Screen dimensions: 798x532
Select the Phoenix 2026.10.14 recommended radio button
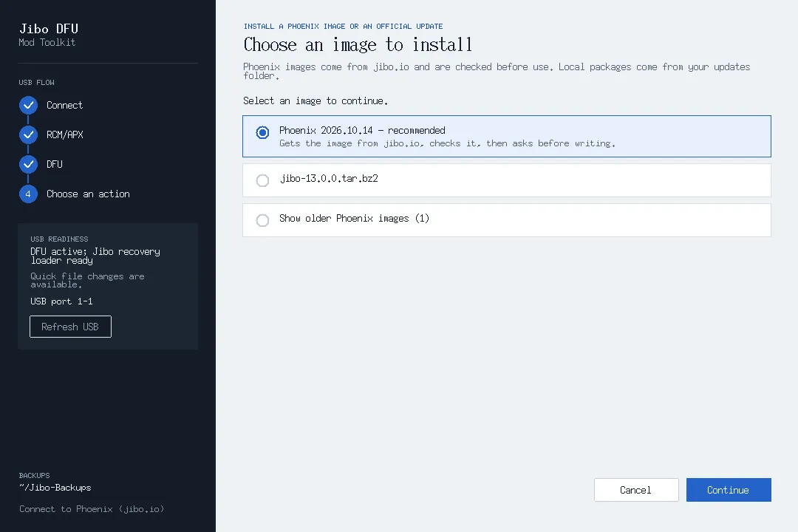pos(262,132)
